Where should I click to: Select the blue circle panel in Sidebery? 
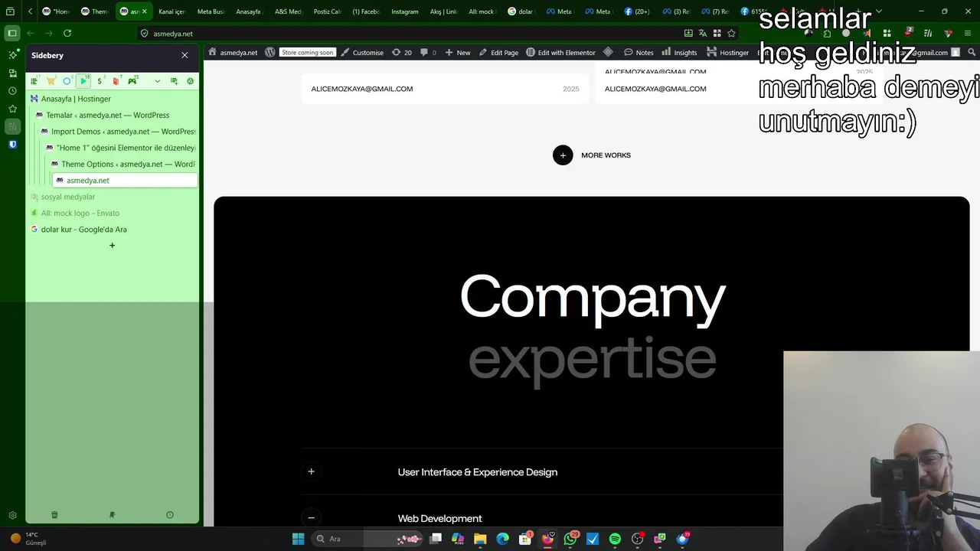tap(67, 81)
